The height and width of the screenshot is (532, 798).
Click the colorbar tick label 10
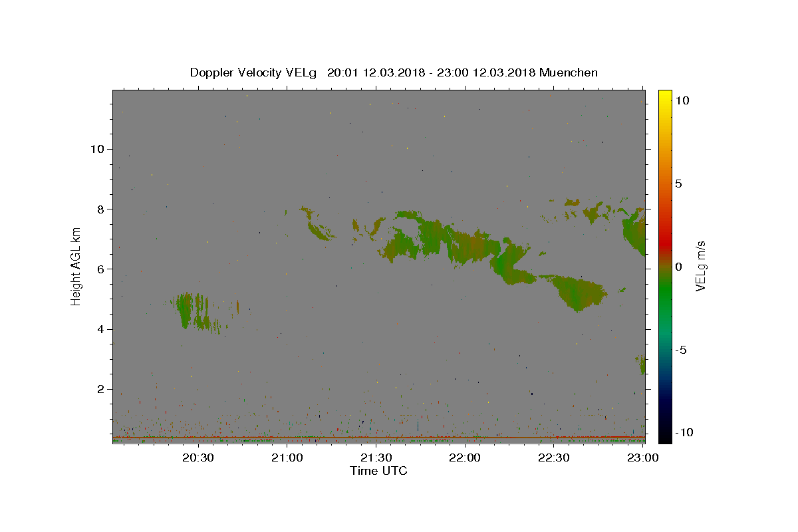tap(682, 100)
